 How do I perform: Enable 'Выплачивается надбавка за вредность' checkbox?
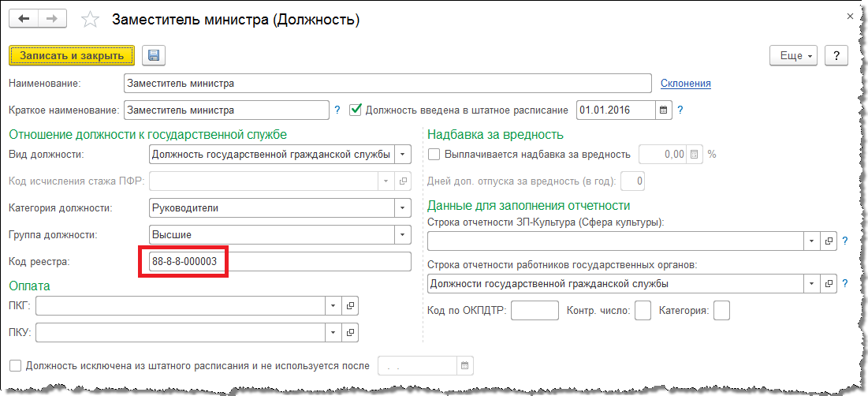pyautogui.click(x=434, y=155)
